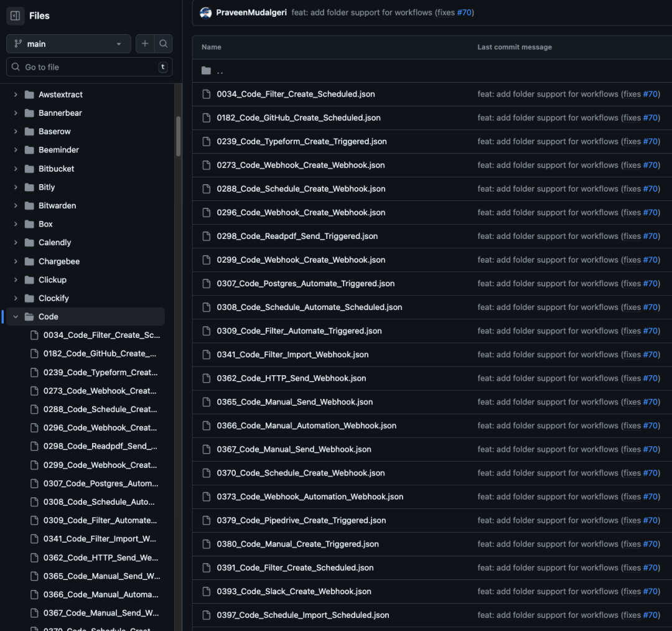The image size is (672, 631).
Task: Open the Chargebee folder in tree
Action: coord(59,261)
